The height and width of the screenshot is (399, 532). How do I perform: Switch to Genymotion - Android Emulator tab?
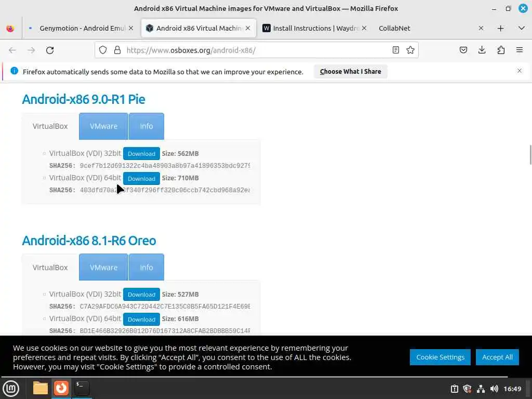coord(81,28)
